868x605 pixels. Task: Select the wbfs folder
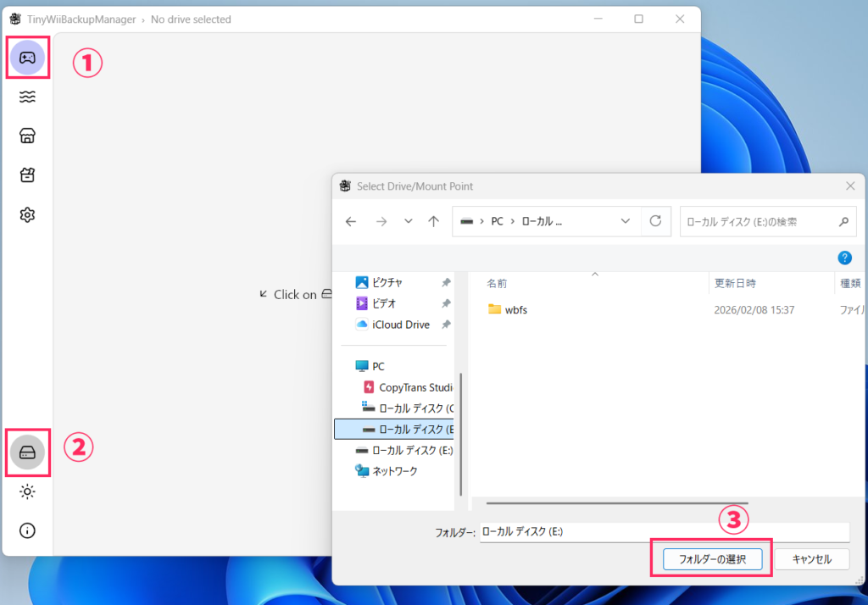pos(515,310)
